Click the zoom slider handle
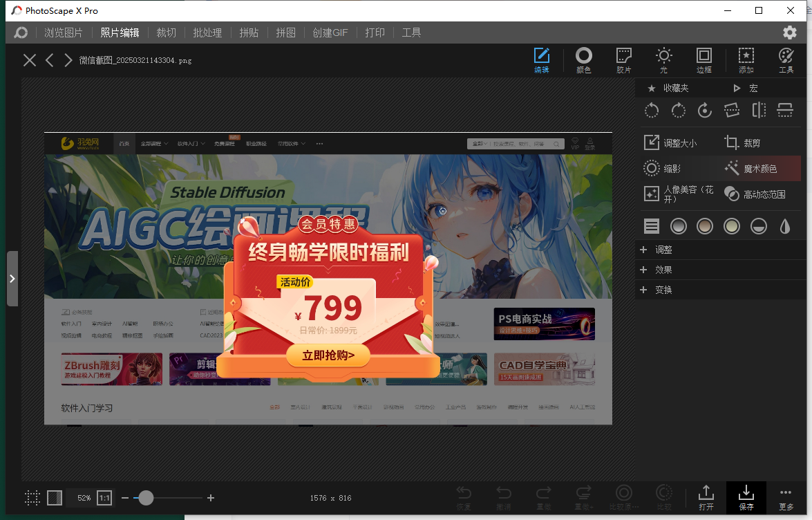Image resolution: width=812 pixels, height=520 pixels. tap(146, 498)
